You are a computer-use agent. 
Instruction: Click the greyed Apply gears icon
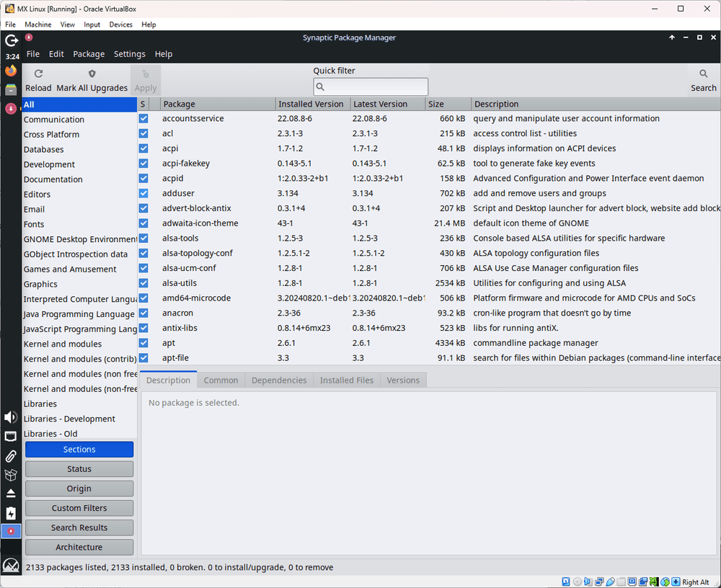pos(146,73)
